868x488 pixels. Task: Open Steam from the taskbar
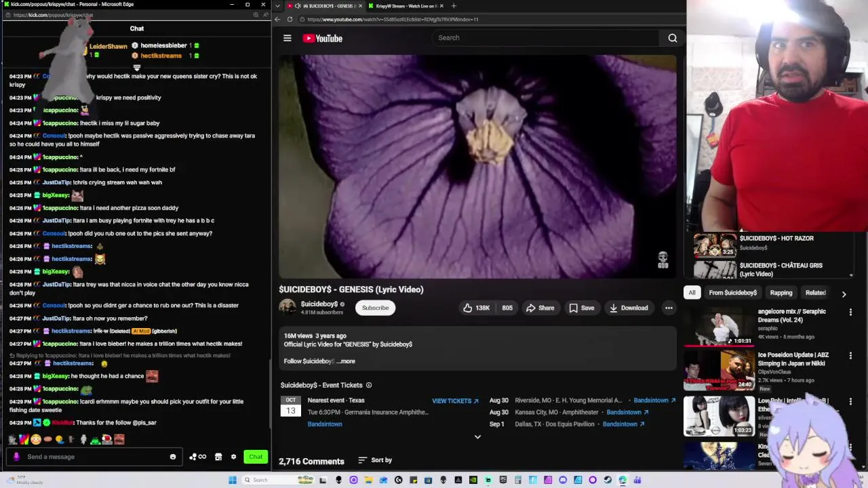pyautogui.click(x=608, y=480)
